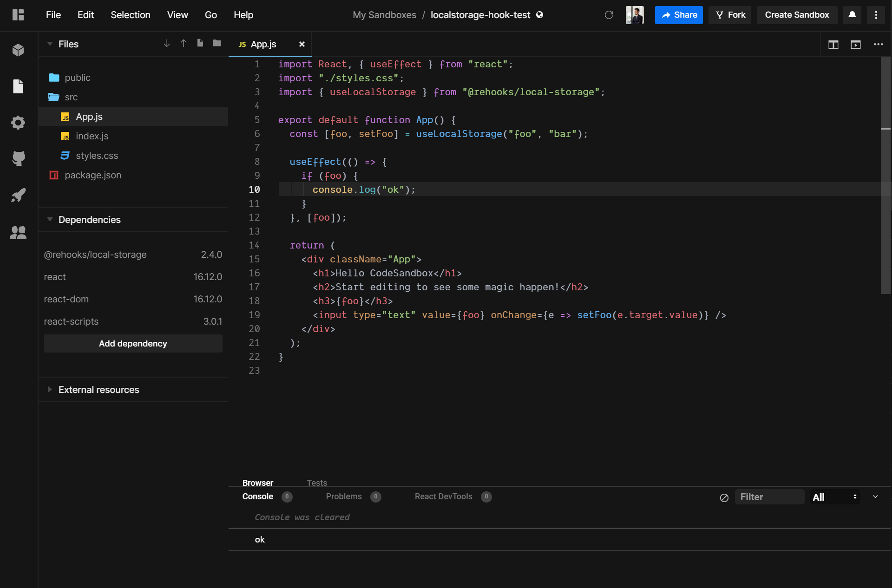Click the upload arrow in Files header

[184, 43]
